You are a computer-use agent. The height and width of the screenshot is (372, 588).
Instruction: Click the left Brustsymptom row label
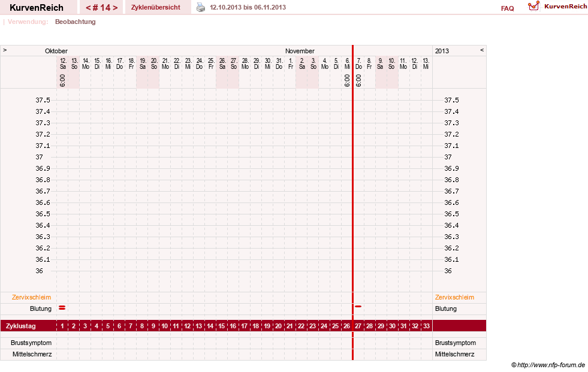pyautogui.click(x=31, y=343)
